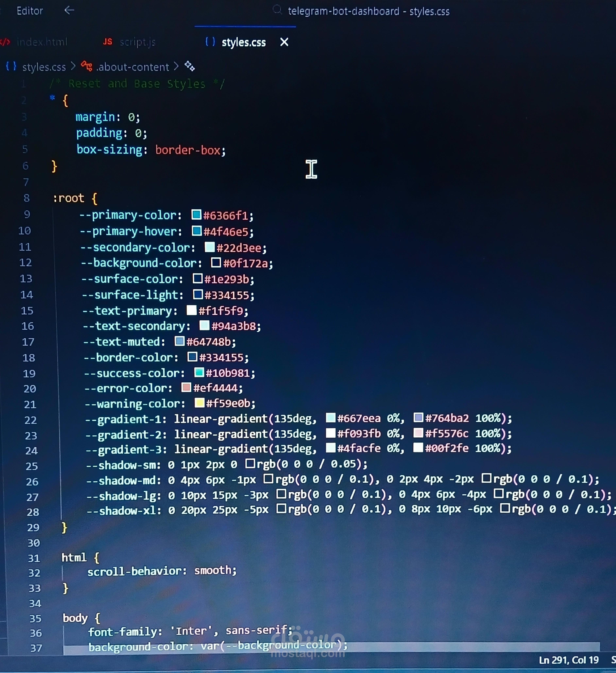Expand the breadcrumb chevron after styles.css
Viewport: 616px width, 673px height.
coord(73,66)
